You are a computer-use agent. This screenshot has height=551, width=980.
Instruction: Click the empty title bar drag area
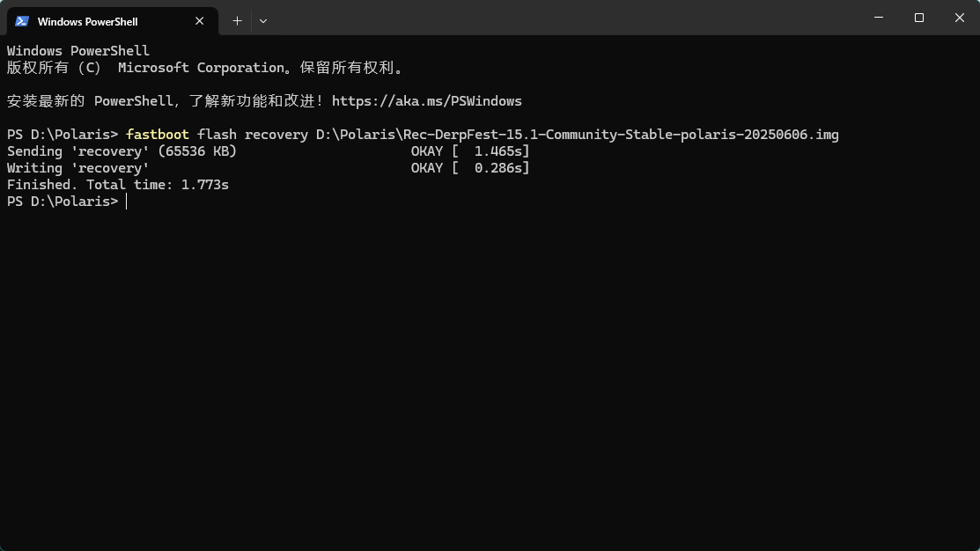563,18
